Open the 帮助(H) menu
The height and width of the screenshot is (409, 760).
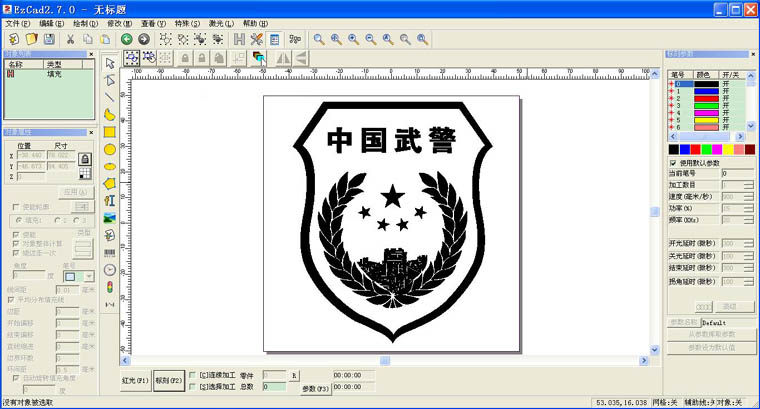pos(255,23)
